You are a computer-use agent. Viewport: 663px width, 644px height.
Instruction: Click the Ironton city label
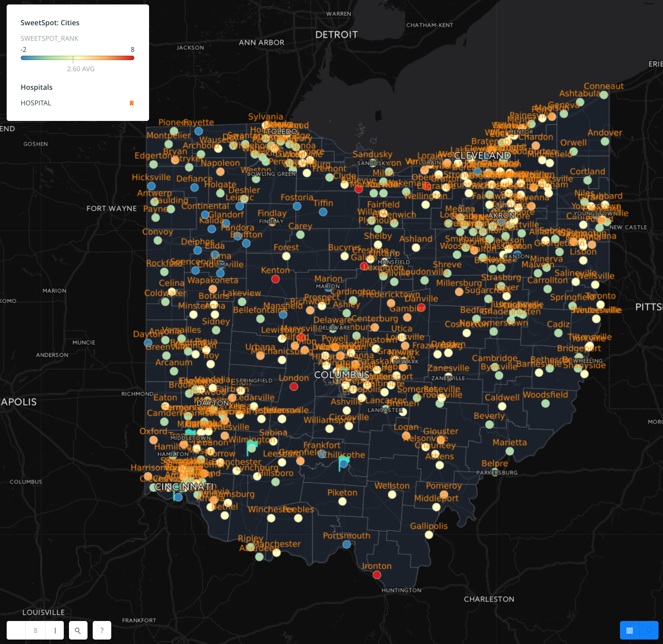(377, 566)
